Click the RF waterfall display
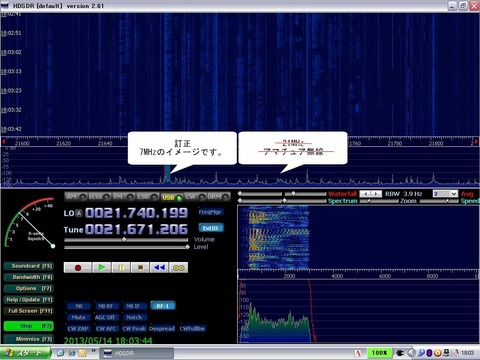Viewport: 480px width, 360px height. pyautogui.click(x=240, y=74)
